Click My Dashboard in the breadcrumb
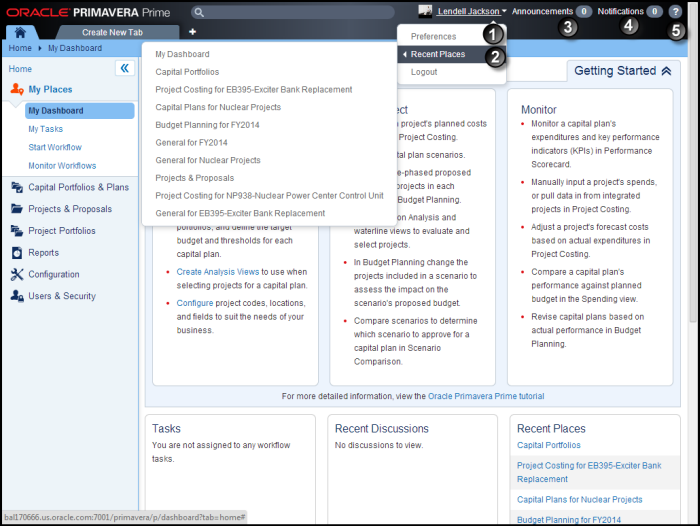Image resolution: width=700 pixels, height=526 pixels. tap(75, 48)
